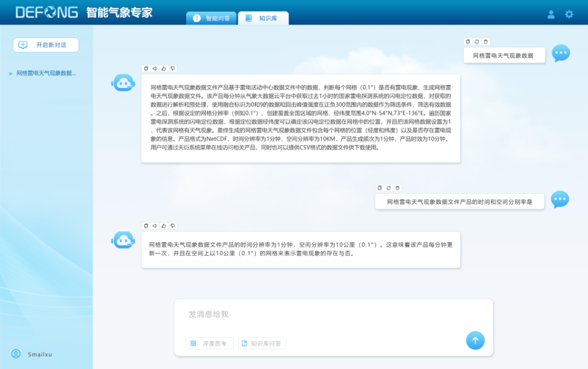Copy the second user question
588x369 pixels.
[x=379, y=188]
